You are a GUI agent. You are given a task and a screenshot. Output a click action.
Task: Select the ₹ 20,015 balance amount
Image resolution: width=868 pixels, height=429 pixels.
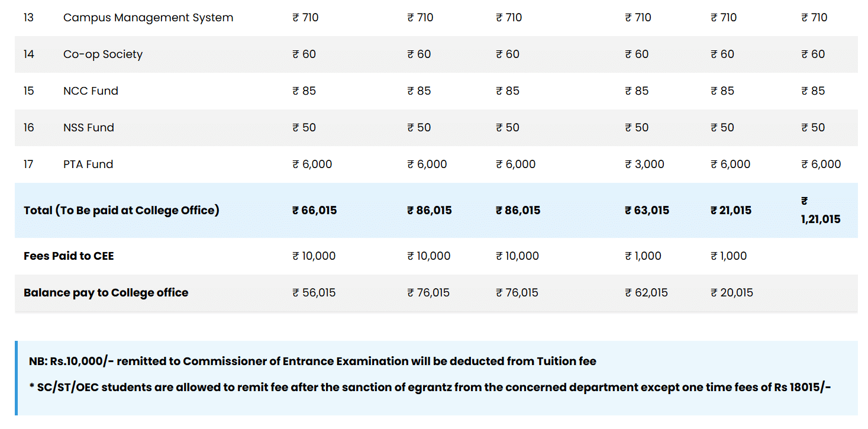click(731, 293)
